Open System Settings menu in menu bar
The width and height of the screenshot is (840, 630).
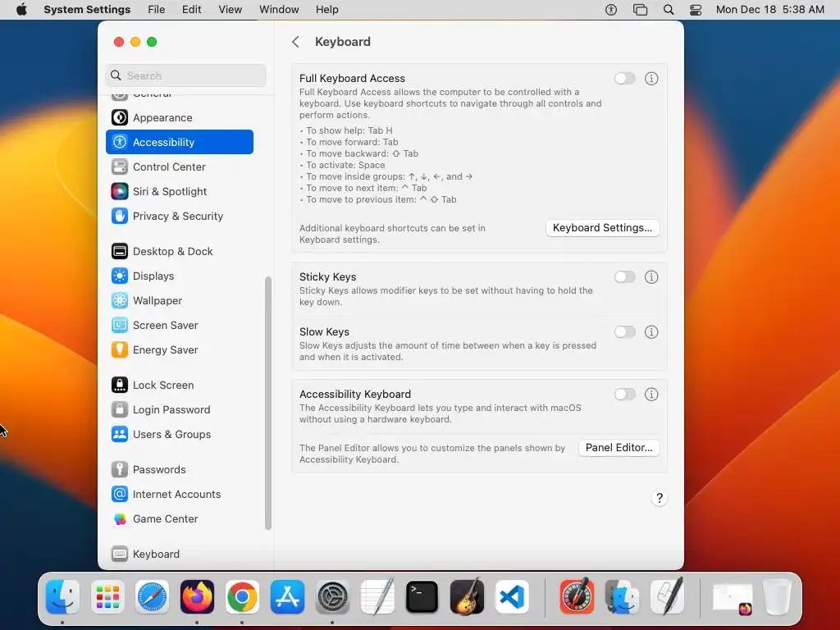click(x=87, y=10)
